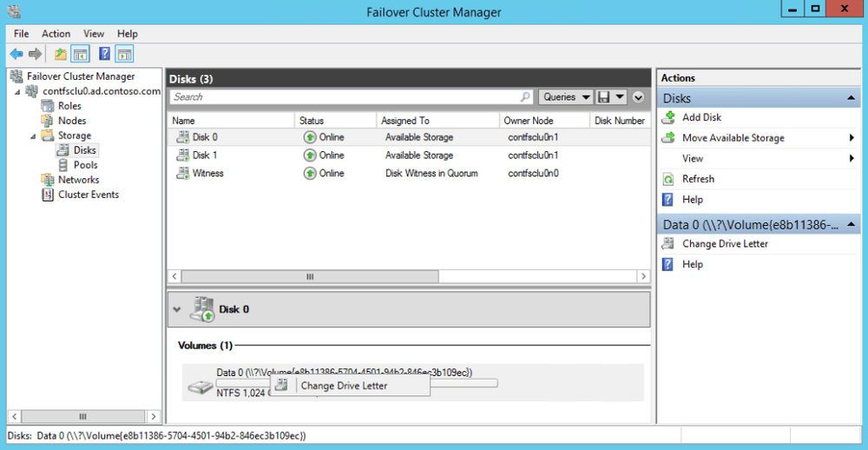Select the Storage node
Image resolution: width=868 pixels, height=450 pixels.
74,136
